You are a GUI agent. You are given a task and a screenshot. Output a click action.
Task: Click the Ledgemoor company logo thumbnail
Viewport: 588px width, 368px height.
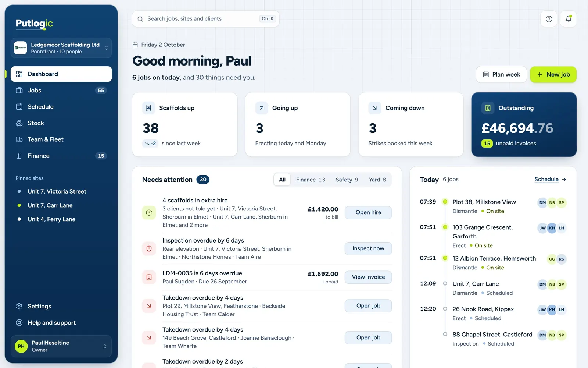pos(21,48)
